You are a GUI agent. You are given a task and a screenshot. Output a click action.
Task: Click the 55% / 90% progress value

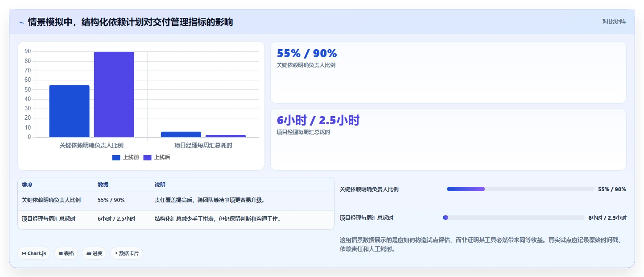tap(612, 189)
